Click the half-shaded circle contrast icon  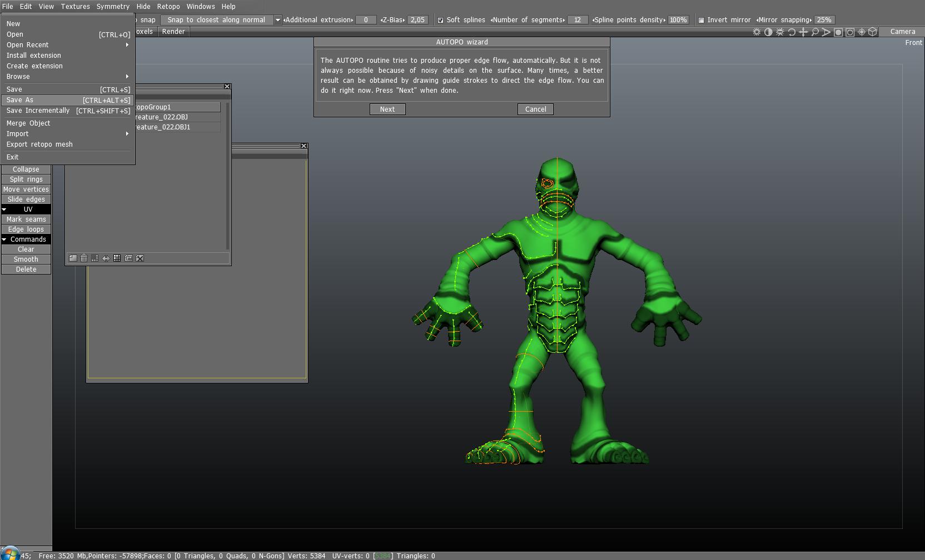click(768, 32)
